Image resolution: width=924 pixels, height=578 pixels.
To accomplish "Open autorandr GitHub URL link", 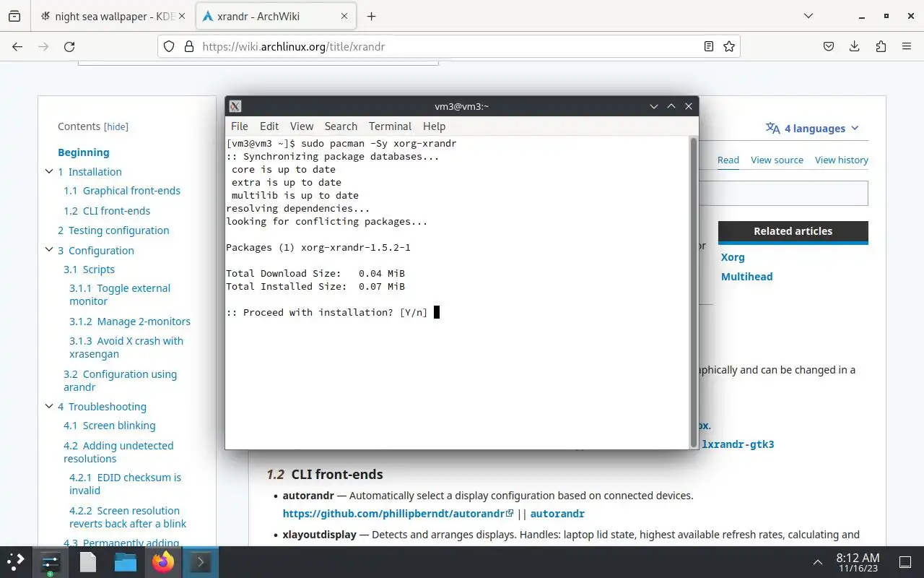I will click(x=398, y=514).
